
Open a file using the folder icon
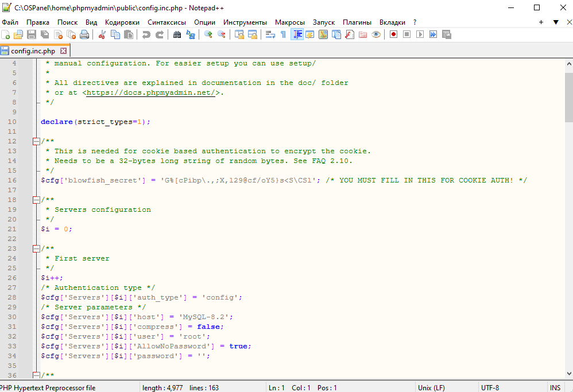point(18,34)
